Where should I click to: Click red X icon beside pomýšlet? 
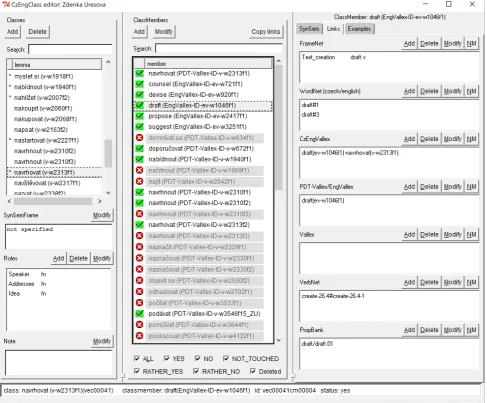(139, 325)
